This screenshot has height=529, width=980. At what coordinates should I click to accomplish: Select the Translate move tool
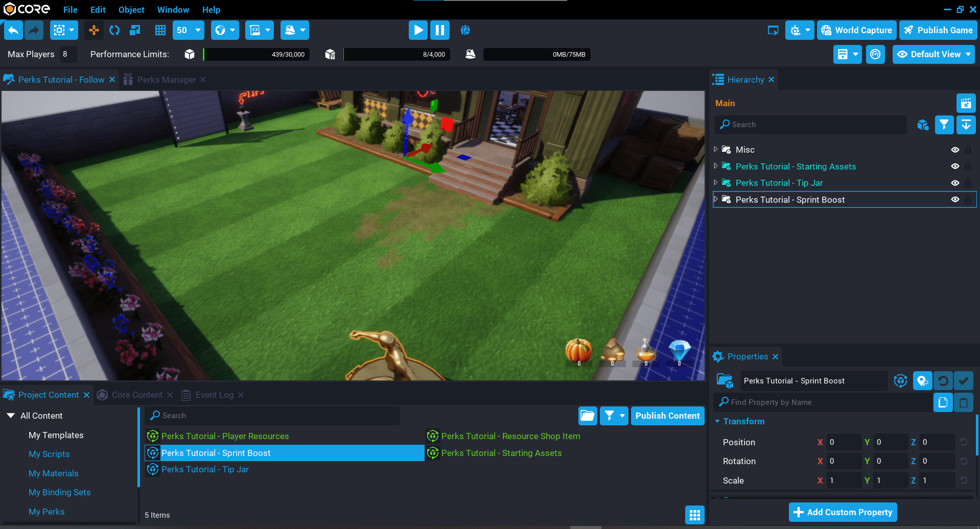(x=94, y=30)
